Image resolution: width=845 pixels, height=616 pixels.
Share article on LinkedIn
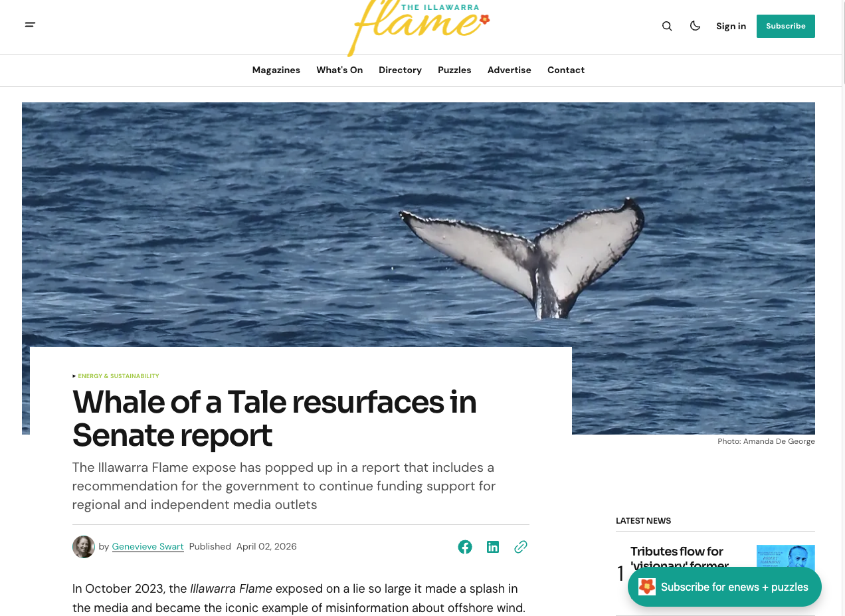[493, 547]
